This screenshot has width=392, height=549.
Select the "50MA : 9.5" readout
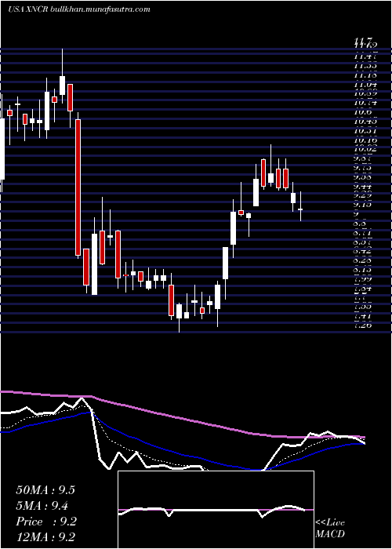[x=45, y=490]
